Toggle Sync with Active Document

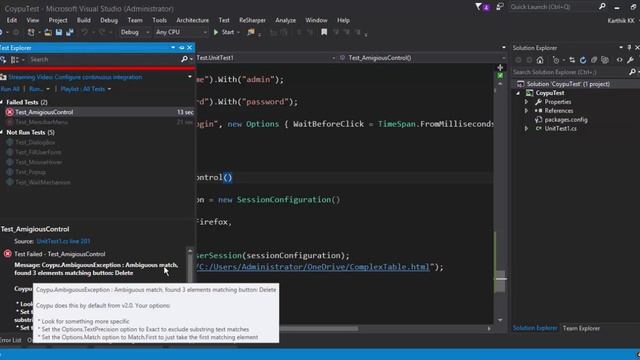[x=572, y=60]
